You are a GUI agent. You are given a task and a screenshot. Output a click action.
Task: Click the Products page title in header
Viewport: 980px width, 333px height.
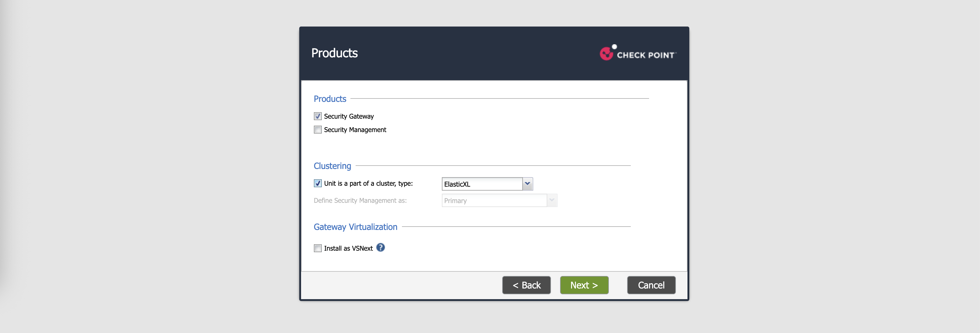pos(334,53)
